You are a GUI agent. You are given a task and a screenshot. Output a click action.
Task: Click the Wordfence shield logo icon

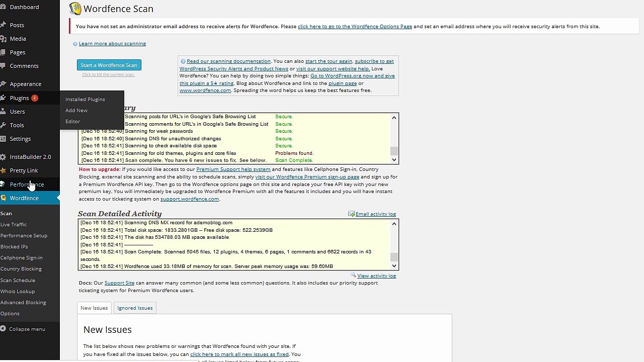(75, 9)
